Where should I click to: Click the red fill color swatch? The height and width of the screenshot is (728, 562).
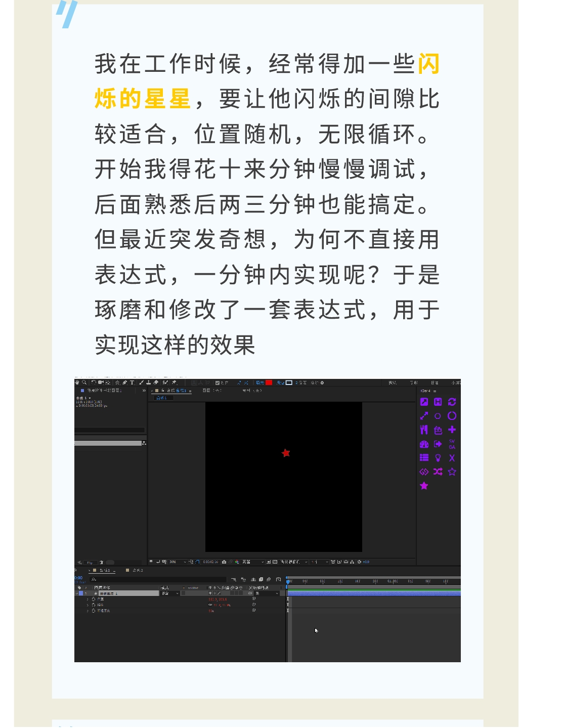[269, 383]
